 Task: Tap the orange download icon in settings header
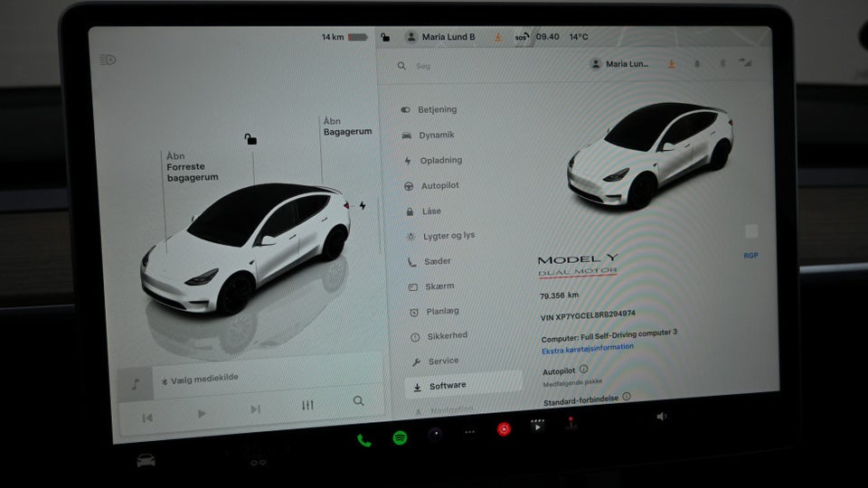tap(672, 64)
